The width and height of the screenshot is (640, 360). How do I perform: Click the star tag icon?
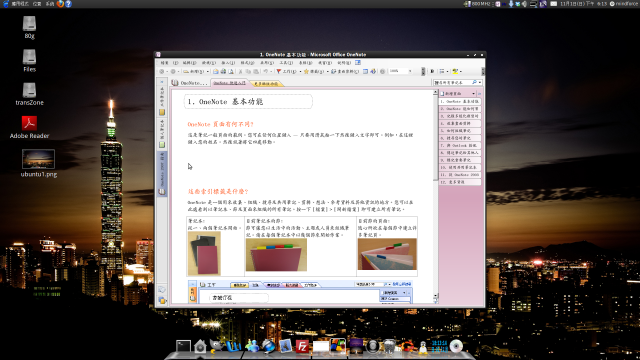pos(306,71)
